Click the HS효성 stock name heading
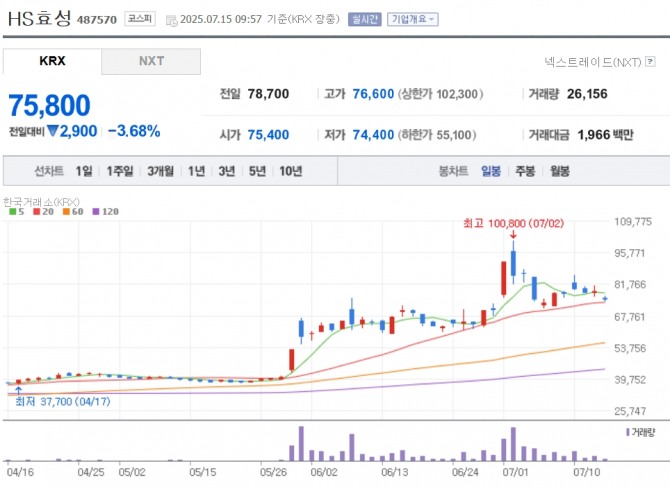 tap(39, 18)
